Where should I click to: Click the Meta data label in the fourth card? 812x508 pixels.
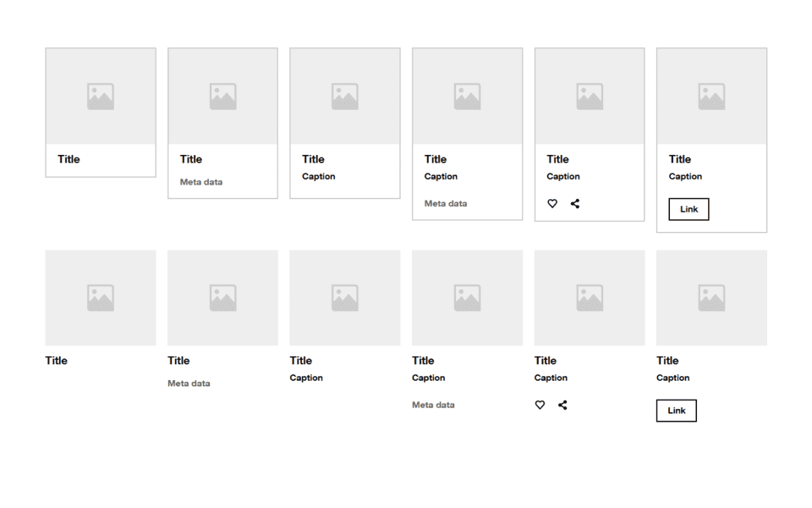point(445,203)
